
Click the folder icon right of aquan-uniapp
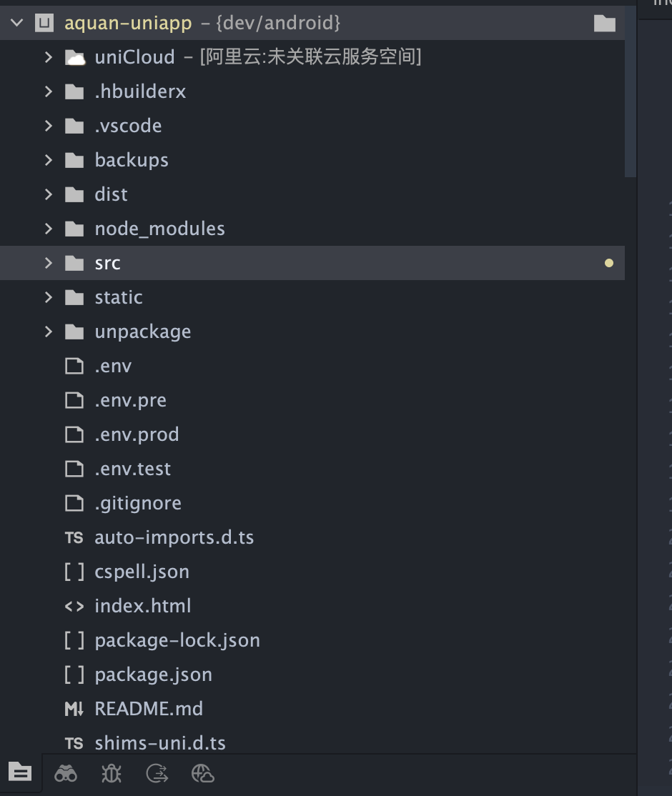pos(604,24)
